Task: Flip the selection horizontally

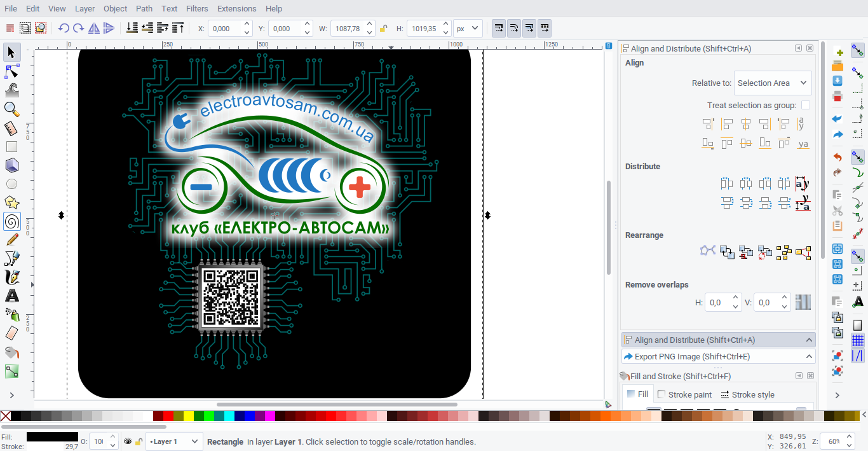Action: tap(94, 28)
